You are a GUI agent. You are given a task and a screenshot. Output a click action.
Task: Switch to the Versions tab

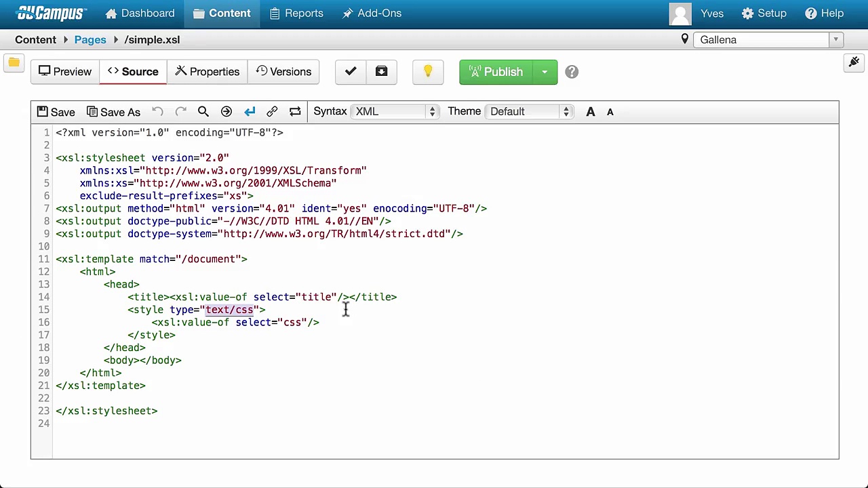click(x=283, y=72)
